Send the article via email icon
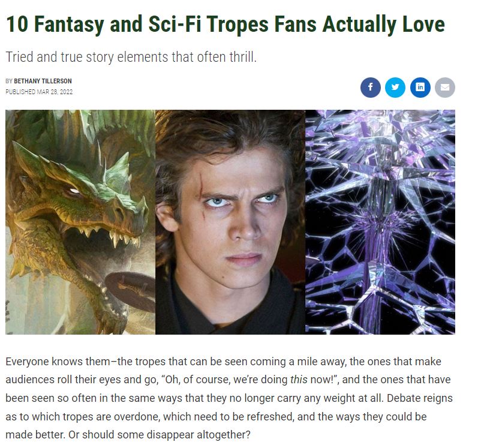 tap(445, 88)
